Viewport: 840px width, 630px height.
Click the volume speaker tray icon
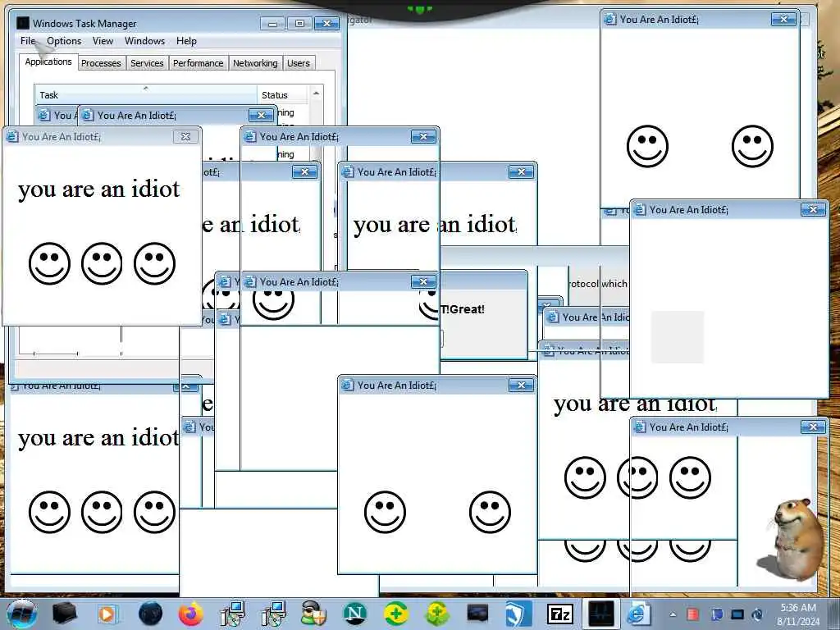click(x=757, y=614)
